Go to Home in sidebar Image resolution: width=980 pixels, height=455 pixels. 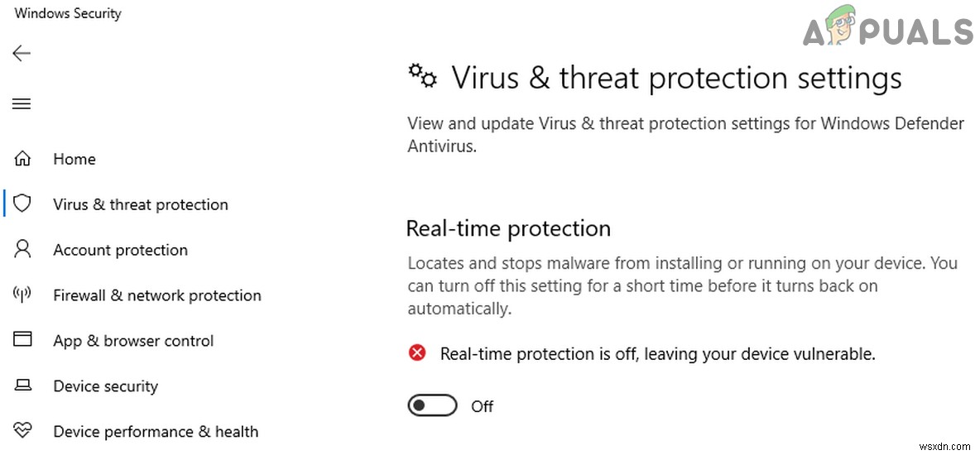(74, 159)
